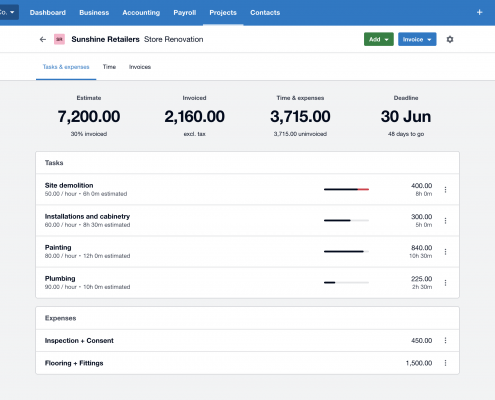This screenshot has width=495, height=400.
Task: Click the 840.00 amount for Painting
Action: point(421,248)
